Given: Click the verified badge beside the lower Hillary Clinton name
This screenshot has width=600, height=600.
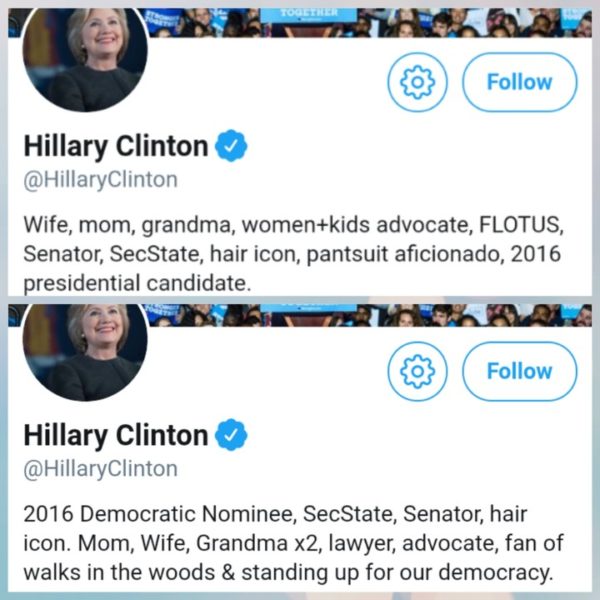Looking at the screenshot, I should 232,435.
